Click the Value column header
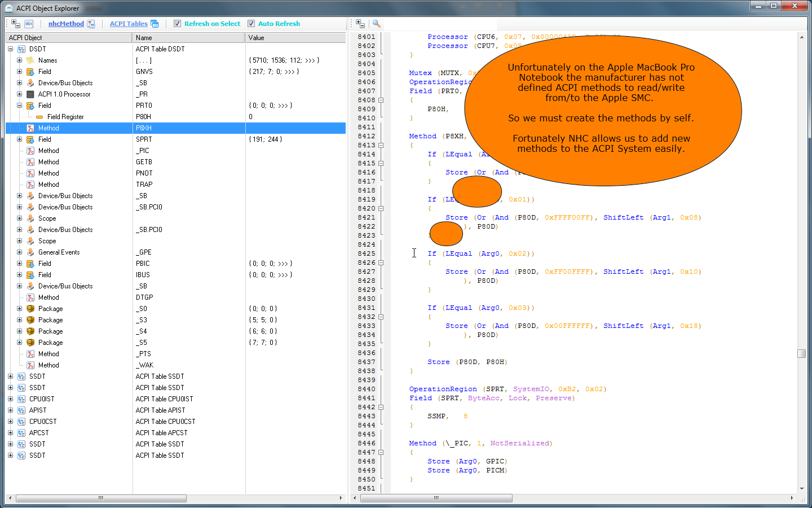Screen dimensions: 812x508 295,38
